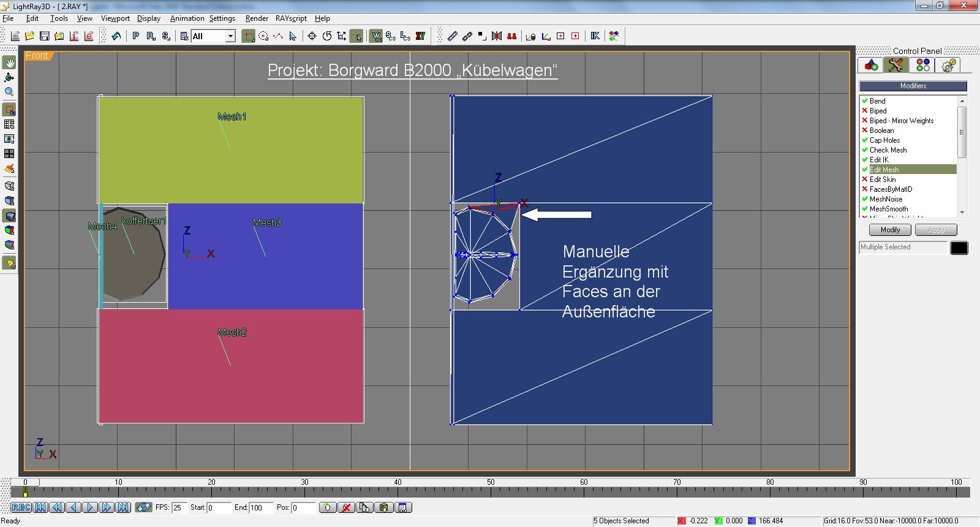
Task: Click the Apply button
Action: click(x=936, y=230)
